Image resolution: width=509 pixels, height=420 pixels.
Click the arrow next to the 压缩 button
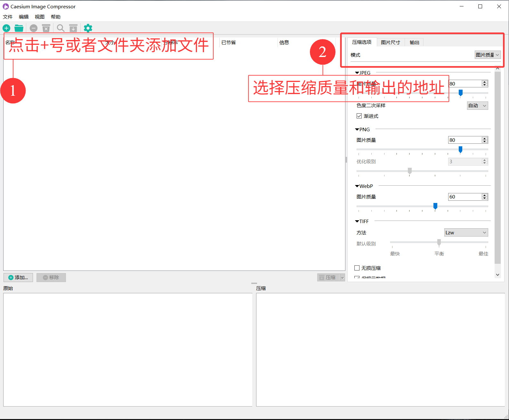[x=343, y=278]
